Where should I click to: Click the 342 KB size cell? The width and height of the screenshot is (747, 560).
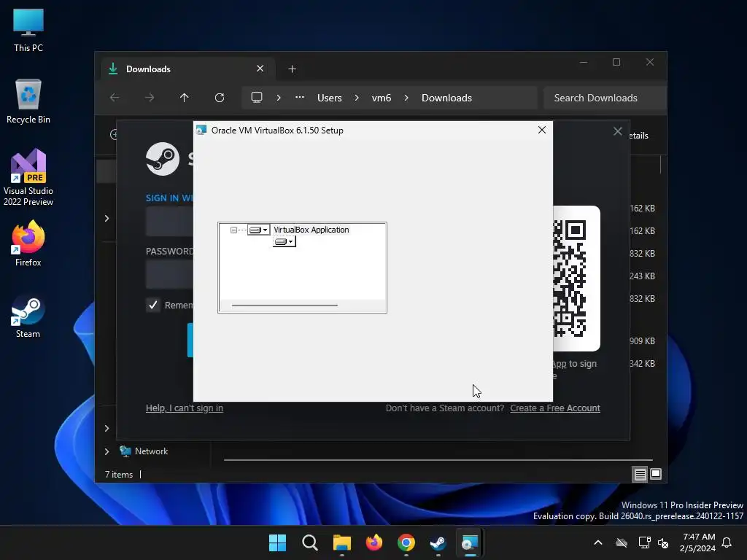[642, 363]
